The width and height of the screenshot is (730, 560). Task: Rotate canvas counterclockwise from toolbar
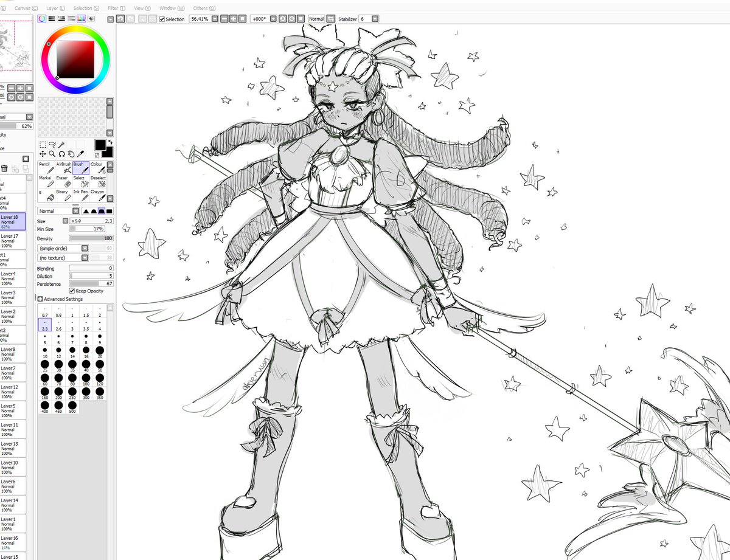(282, 19)
